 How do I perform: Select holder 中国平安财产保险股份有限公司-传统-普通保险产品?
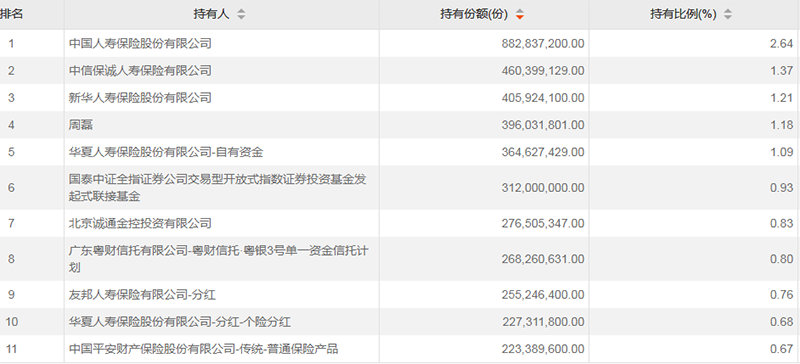[x=204, y=349]
